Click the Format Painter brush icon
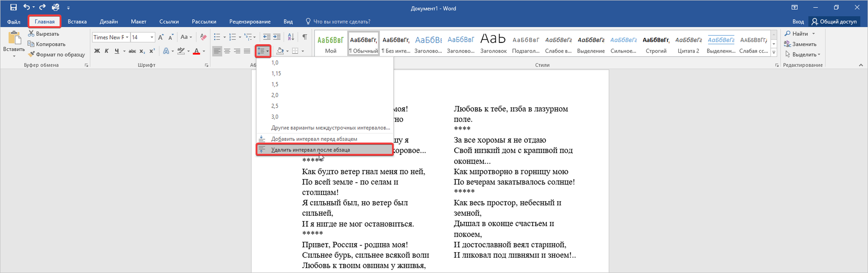The height and width of the screenshot is (273, 868). [x=31, y=54]
